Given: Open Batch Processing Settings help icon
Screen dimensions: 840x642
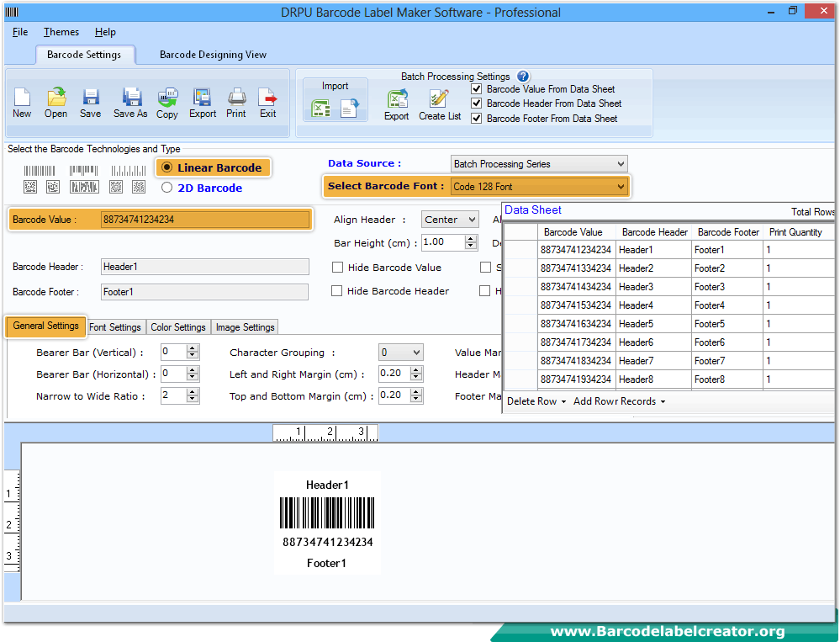Looking at the screenshot, I should (x=523, y=77).
